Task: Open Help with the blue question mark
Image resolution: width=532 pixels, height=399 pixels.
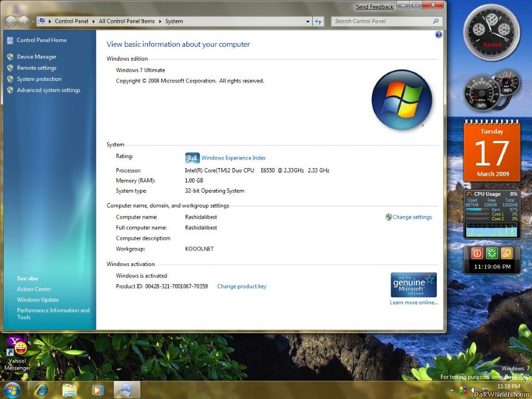Action: pyautogui.click(x=438, y=35)
